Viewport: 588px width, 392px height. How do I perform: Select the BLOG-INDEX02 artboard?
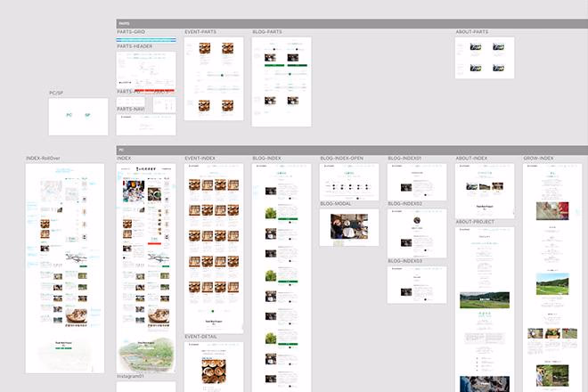(x=416, y=233)
